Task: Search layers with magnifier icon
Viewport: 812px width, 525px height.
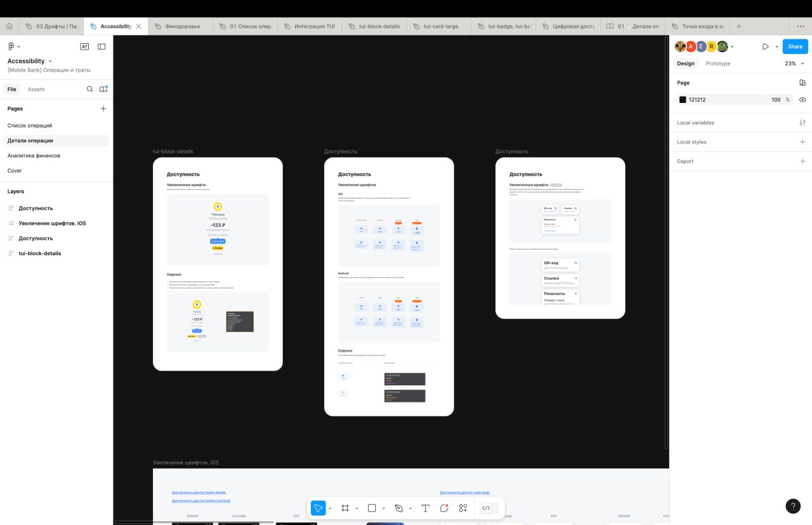Action: coord(90,89)
